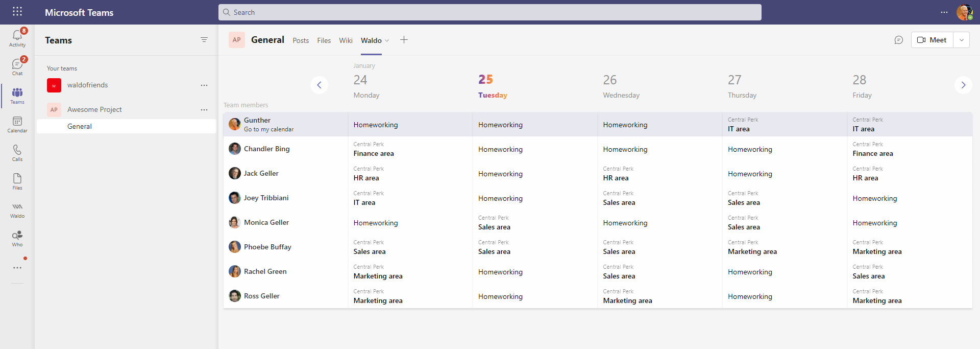Select Friday 28 column header

862,86
